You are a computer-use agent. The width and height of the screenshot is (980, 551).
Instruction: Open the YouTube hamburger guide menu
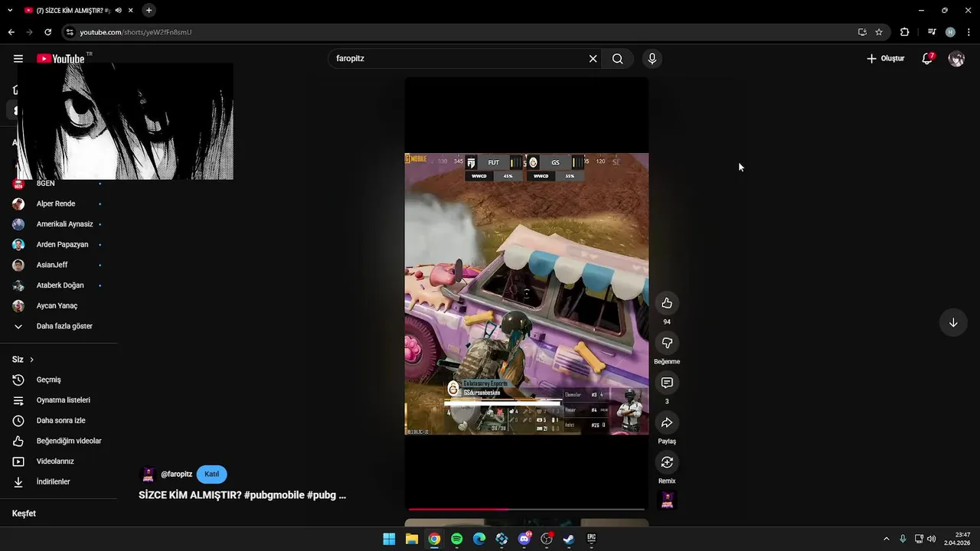(x=18, y=58)
